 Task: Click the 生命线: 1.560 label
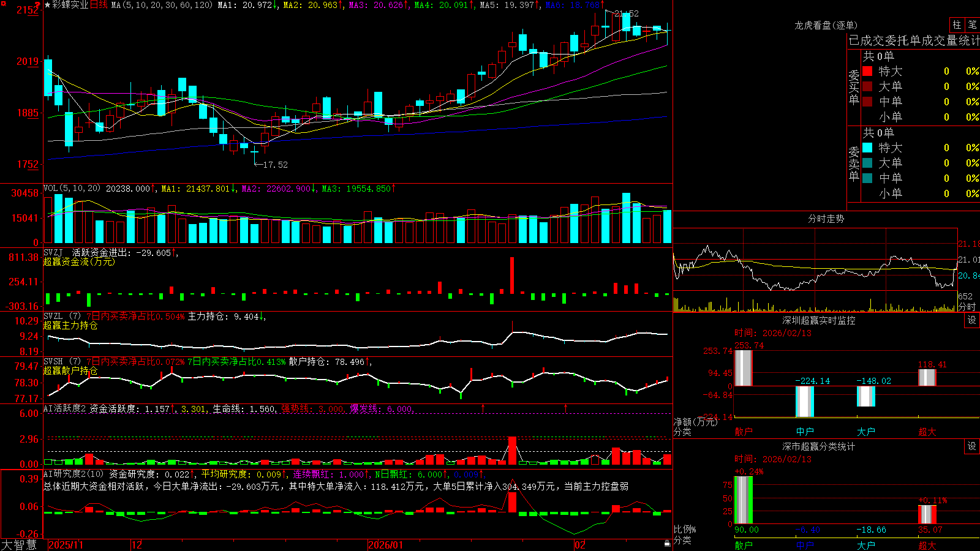click(244, 408)
